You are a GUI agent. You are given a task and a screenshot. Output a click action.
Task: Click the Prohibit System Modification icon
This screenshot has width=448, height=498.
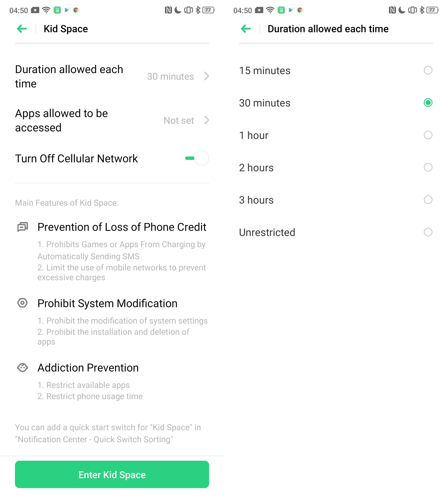22,303
